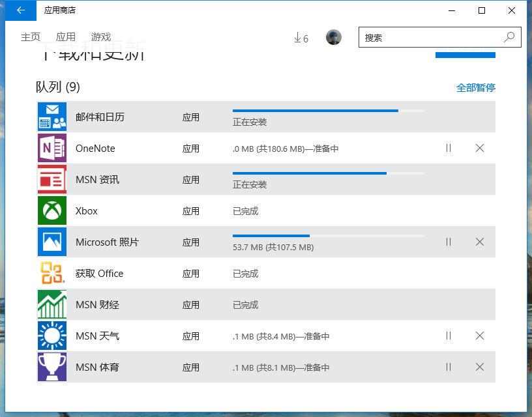Open the MSN 资讯 app icon

point(52,179)
